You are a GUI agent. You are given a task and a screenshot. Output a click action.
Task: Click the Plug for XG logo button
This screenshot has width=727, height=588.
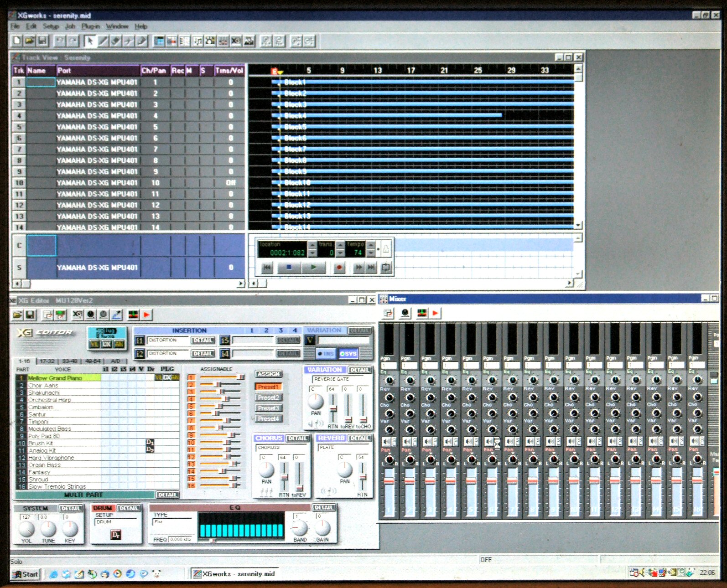107,338
